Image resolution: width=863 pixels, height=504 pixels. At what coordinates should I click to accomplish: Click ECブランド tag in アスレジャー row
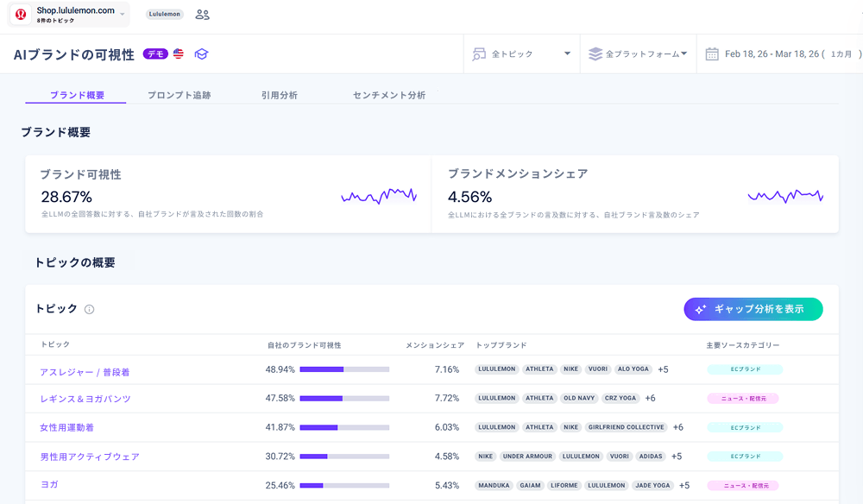[x=746, y=369]
